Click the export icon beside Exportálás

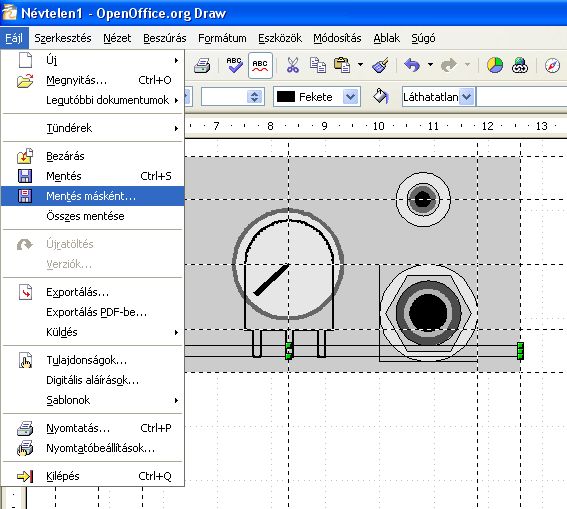coord(25,292)
